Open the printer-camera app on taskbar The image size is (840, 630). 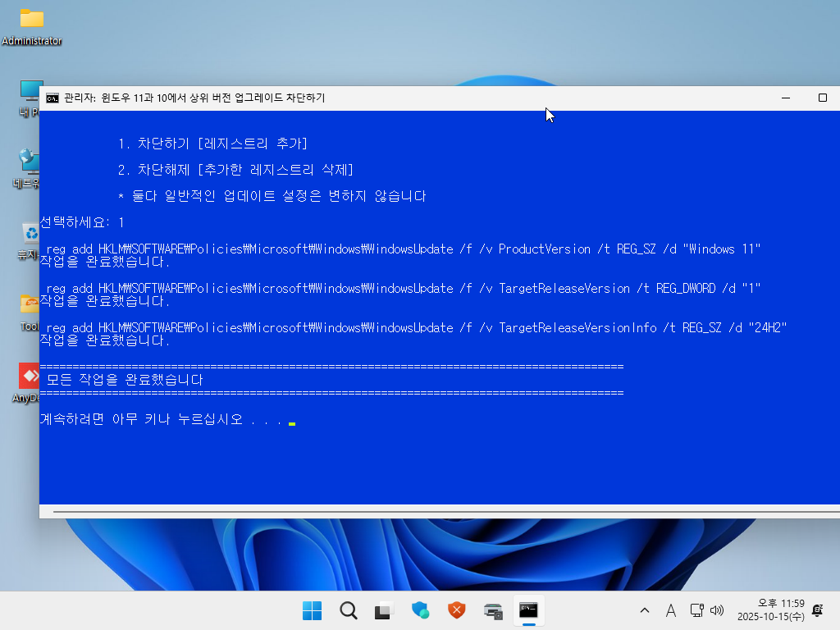tap(493, 610)
